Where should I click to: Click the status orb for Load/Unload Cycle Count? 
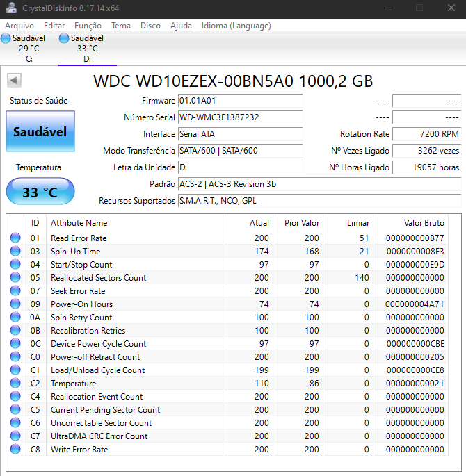(x=15, y=370)
